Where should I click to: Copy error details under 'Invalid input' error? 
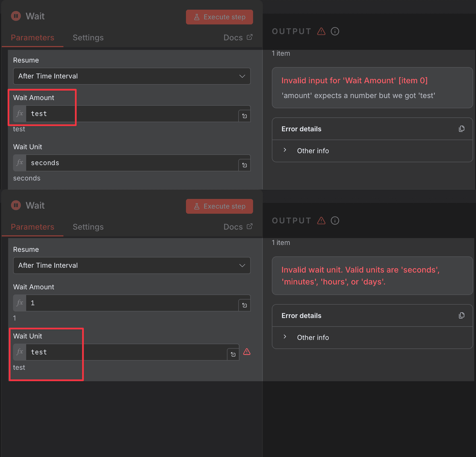point(461,129)
